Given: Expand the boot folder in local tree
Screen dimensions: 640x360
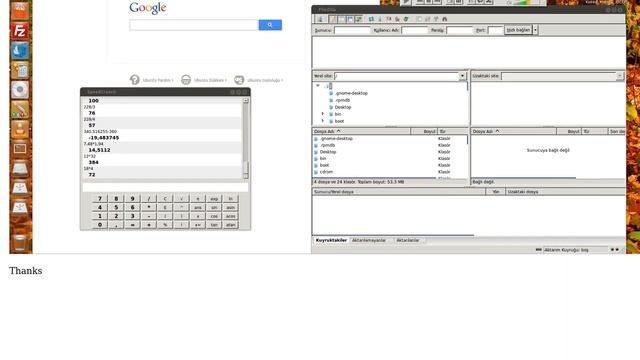Looking at the screenshot, I should pyautogui.click(x=322, y=121).
